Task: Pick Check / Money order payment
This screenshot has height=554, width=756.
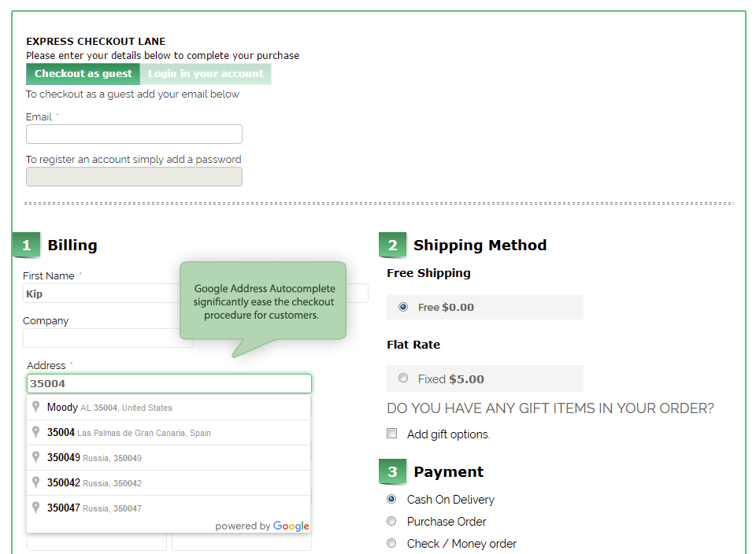Action: click(391, 543)
